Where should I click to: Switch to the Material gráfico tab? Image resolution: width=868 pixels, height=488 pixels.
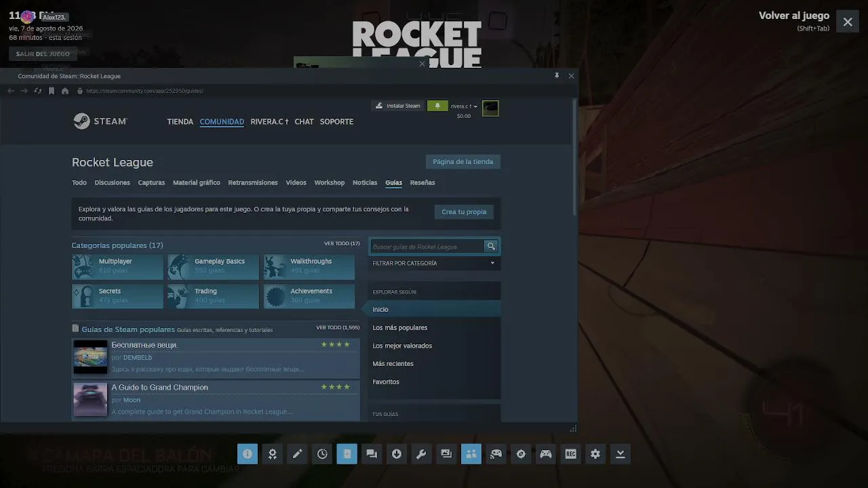197,183
